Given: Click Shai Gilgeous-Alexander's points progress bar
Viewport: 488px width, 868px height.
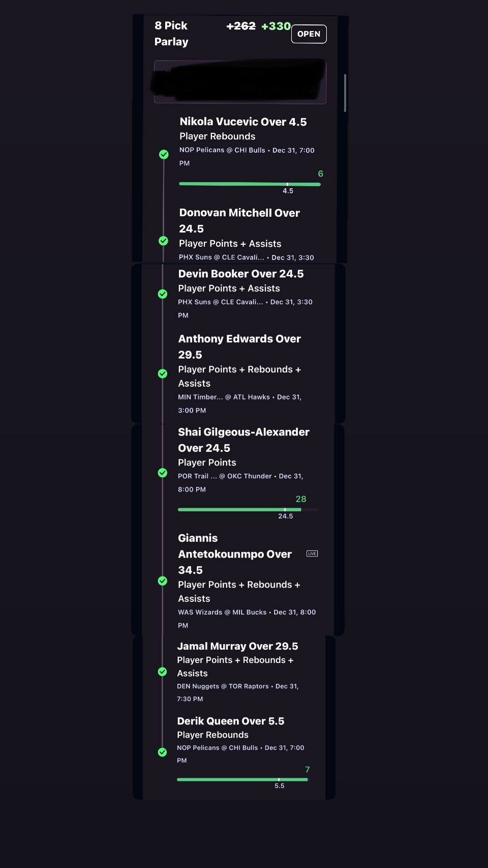Looking at the screenshot, I should click(x=248, y=509).
